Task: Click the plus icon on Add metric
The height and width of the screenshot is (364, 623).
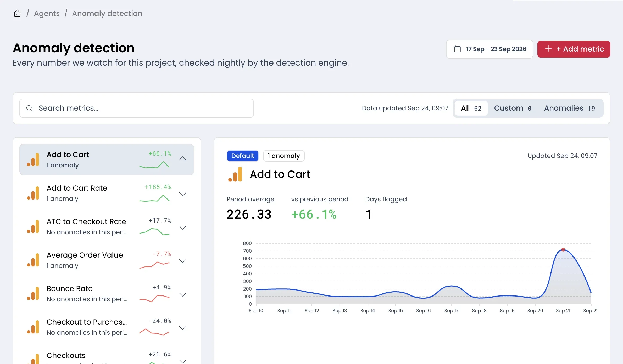Action: 548,49
